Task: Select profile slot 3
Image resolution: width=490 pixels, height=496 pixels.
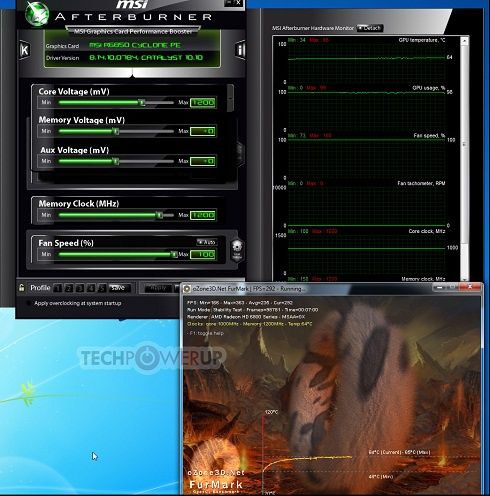Action: point(80,288)
